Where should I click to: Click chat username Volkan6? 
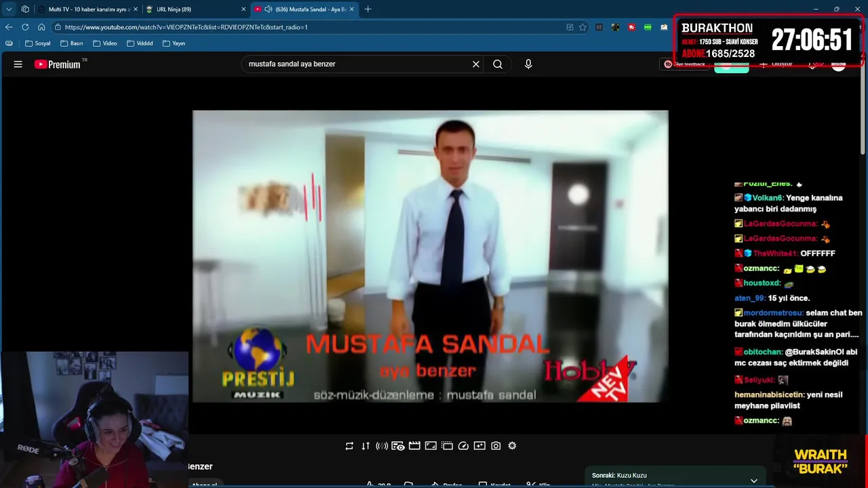(x=768, y=198)
